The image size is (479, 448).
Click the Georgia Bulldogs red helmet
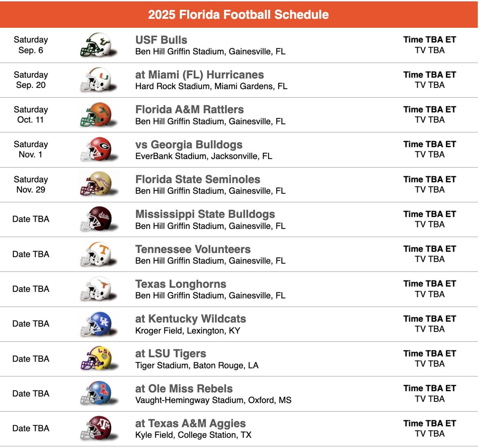98,149
